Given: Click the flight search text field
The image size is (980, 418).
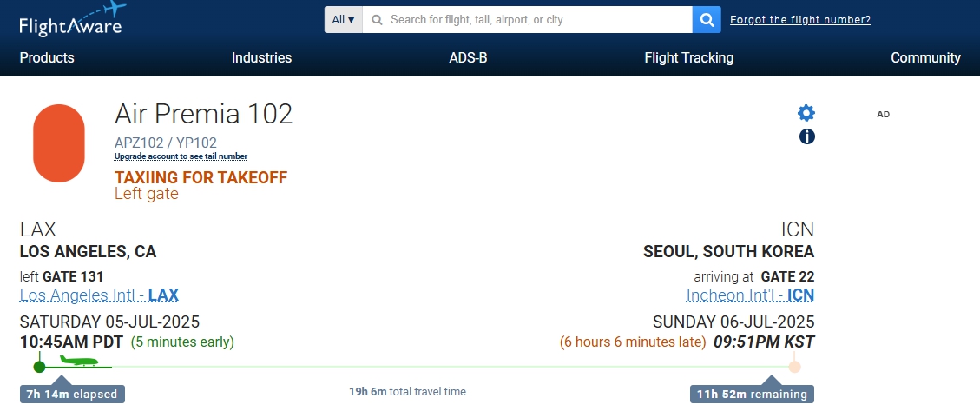Looking at the screenshot, I should [x=528, y=19].
